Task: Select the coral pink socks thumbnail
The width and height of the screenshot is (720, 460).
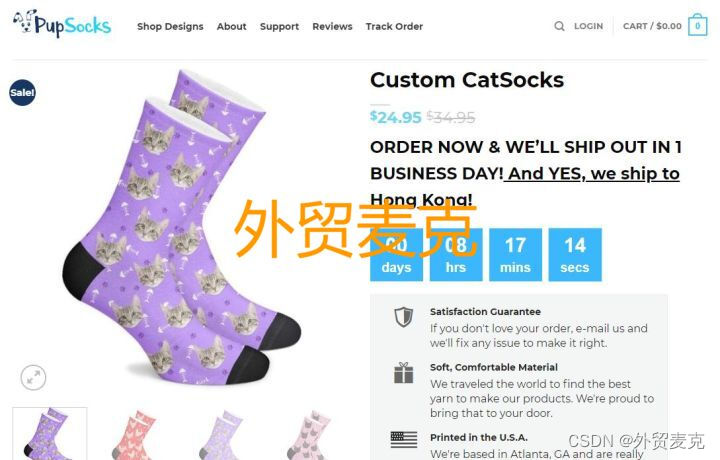Action: pos(136,434)
